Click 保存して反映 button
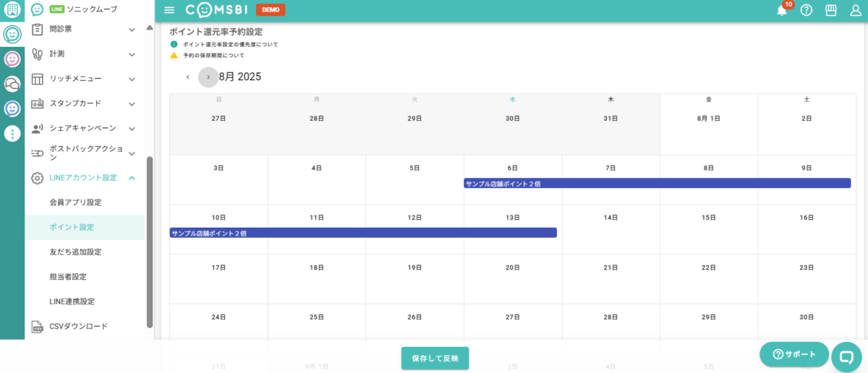Screen dimensions: 868x373 pyautogui.click(x=435, y=358)
